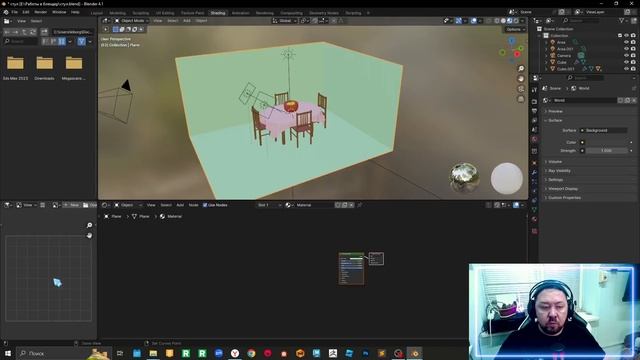Viewport: 640px width, 360px height.
Task: Expand the Settings panel
Action: click(x=556, y=180)
